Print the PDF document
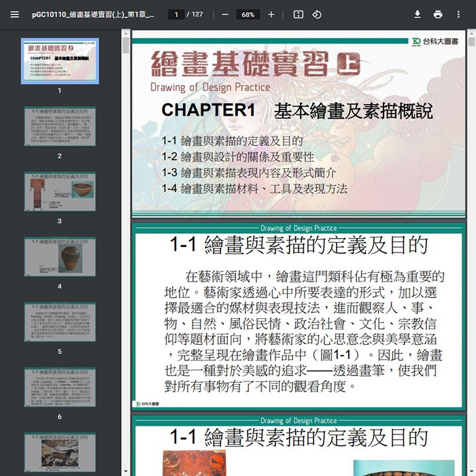The width and height of the screenshot is (476, 476). point(438,14)
